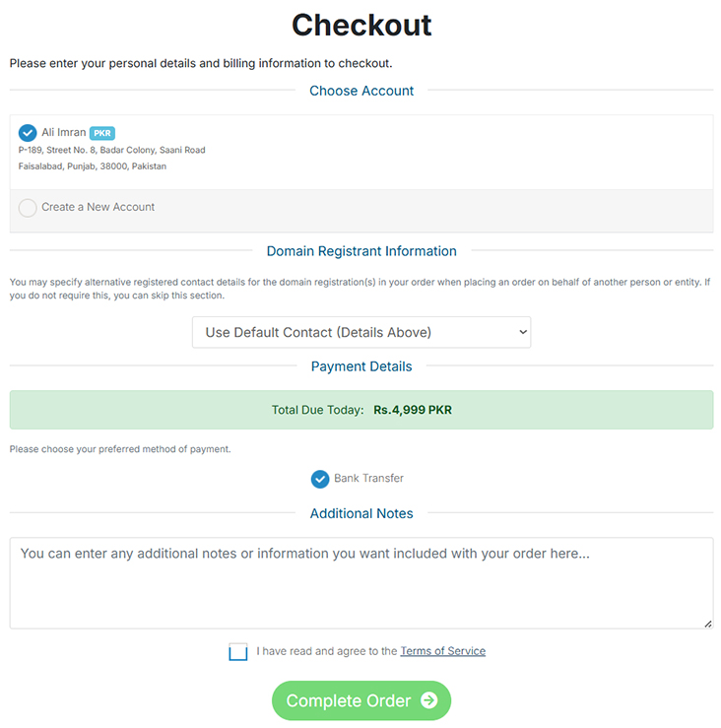This screenshot has width=721, height=728.
Task: Select the Ali Imran account radio button
Action: click(28, 133)
